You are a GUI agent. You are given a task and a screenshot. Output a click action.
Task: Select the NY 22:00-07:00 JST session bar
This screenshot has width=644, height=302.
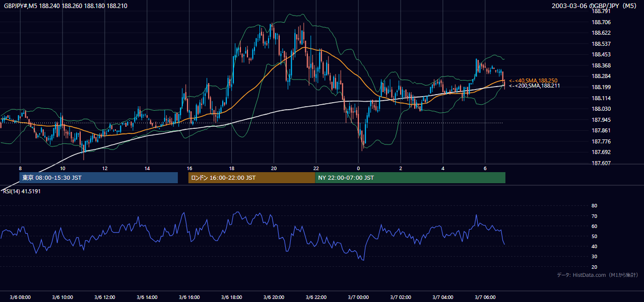[x=410, y=178]
